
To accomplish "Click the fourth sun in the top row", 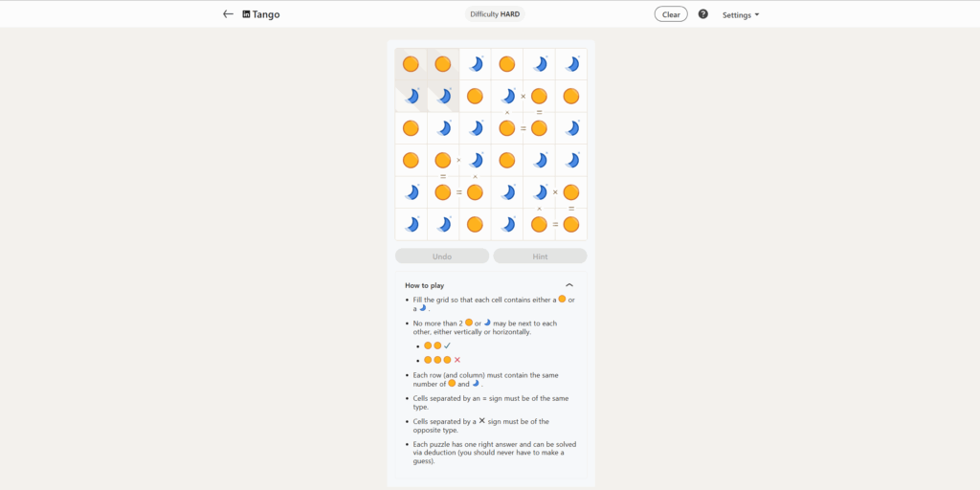I will (x=507, y=64).
